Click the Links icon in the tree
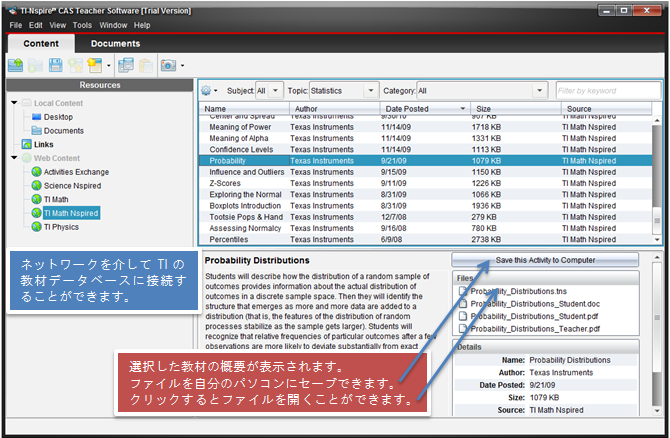670x438 pixels. pos(27,144)
